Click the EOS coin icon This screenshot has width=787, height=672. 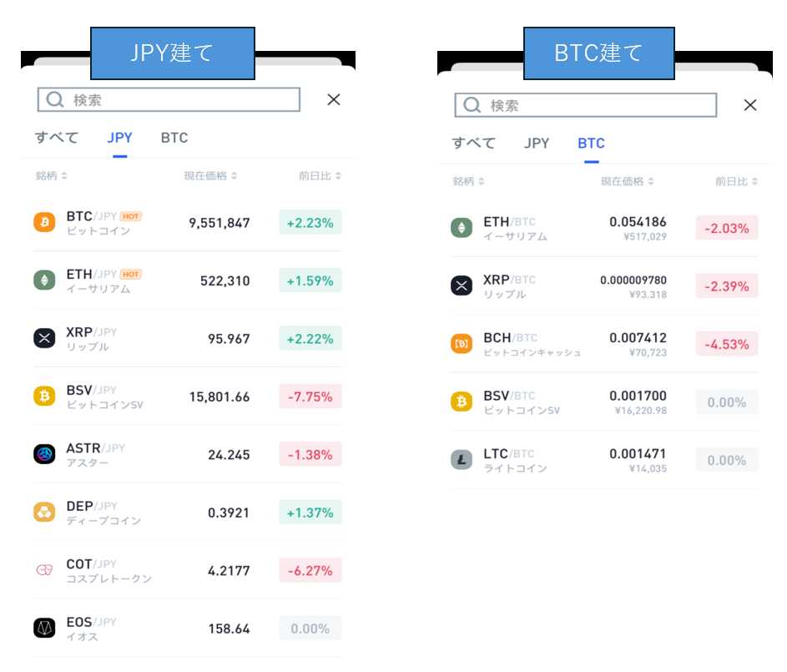(x=44, y=628)
